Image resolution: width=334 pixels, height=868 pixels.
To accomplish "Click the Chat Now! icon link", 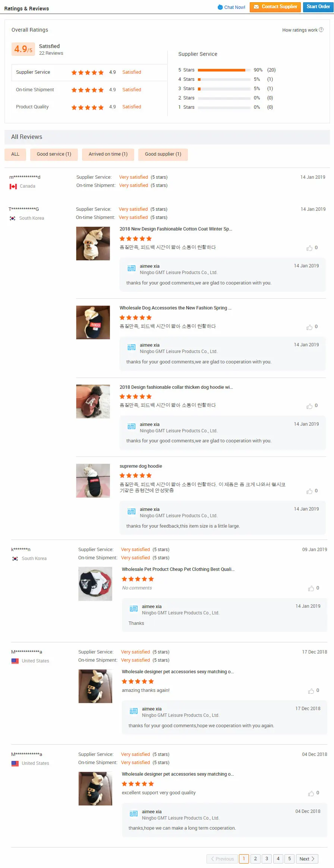I will pos(231,7).
